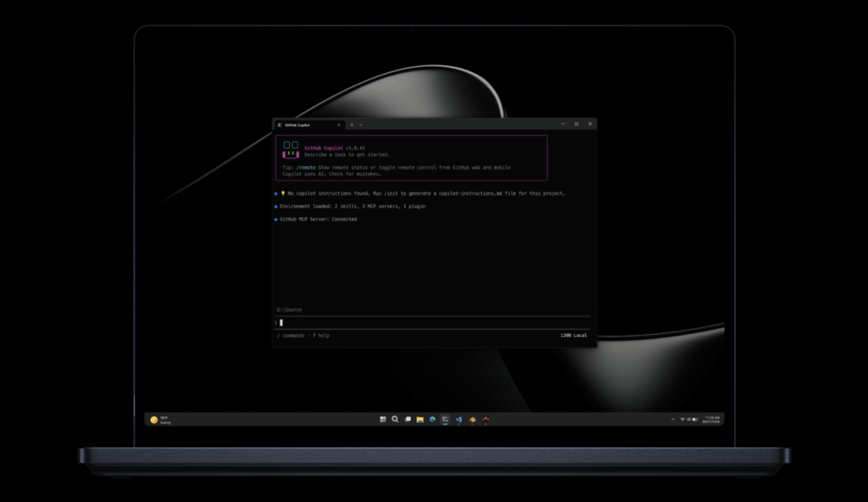The image size is (868, 502).
Task: Click the battery icon in system tray
Action: click(x=695, y=419)
